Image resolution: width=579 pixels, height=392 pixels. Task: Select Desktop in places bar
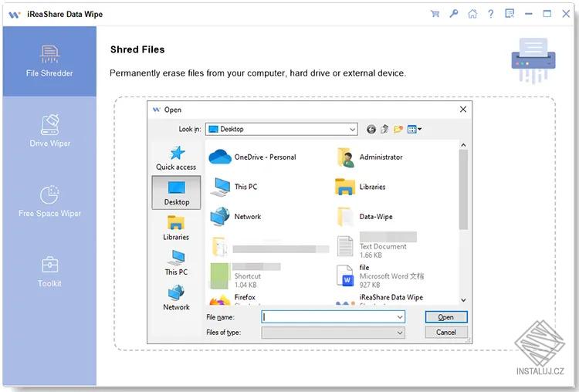pos(176,193)
